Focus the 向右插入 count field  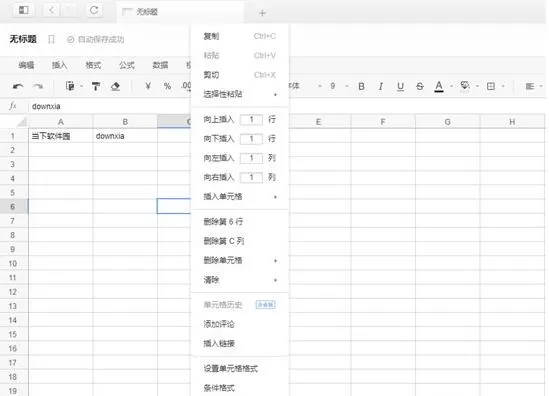tap(251, 177)
